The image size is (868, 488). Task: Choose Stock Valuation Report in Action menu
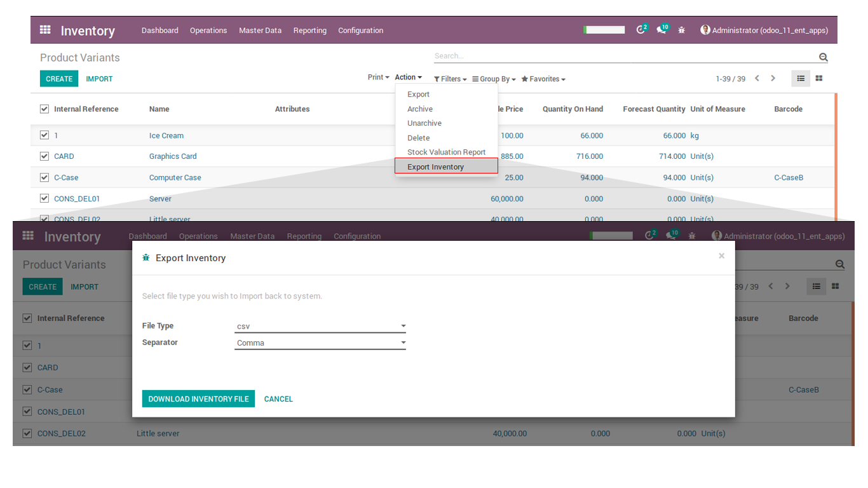(x=446, y=152)
